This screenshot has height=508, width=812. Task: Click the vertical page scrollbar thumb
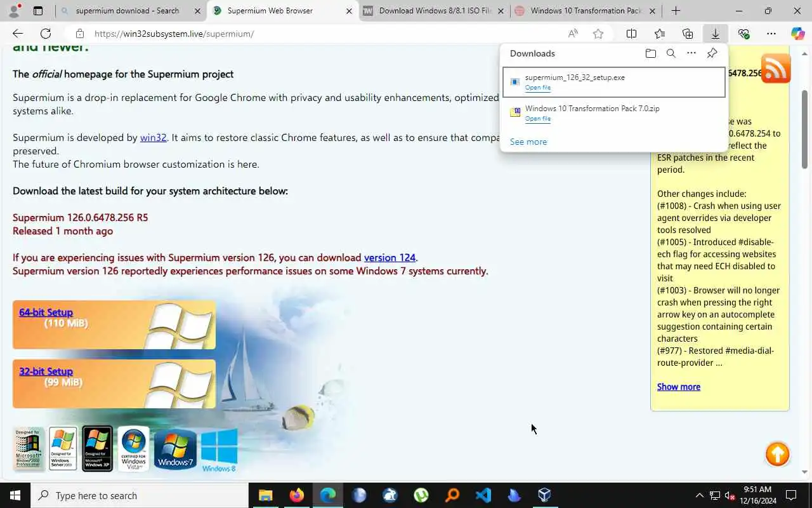805,128
